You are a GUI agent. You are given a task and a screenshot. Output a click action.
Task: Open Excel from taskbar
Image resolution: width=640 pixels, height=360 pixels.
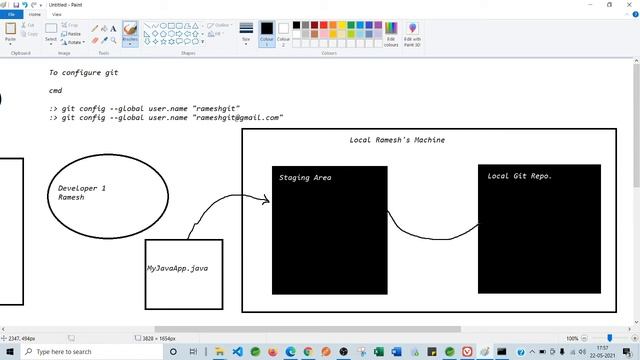tap(379, 351)
